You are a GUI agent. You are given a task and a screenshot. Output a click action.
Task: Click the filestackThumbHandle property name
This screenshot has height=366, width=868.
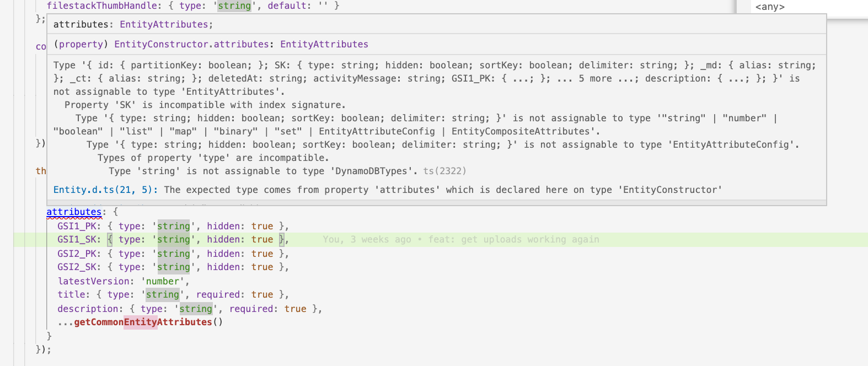[x=101, y=6]
